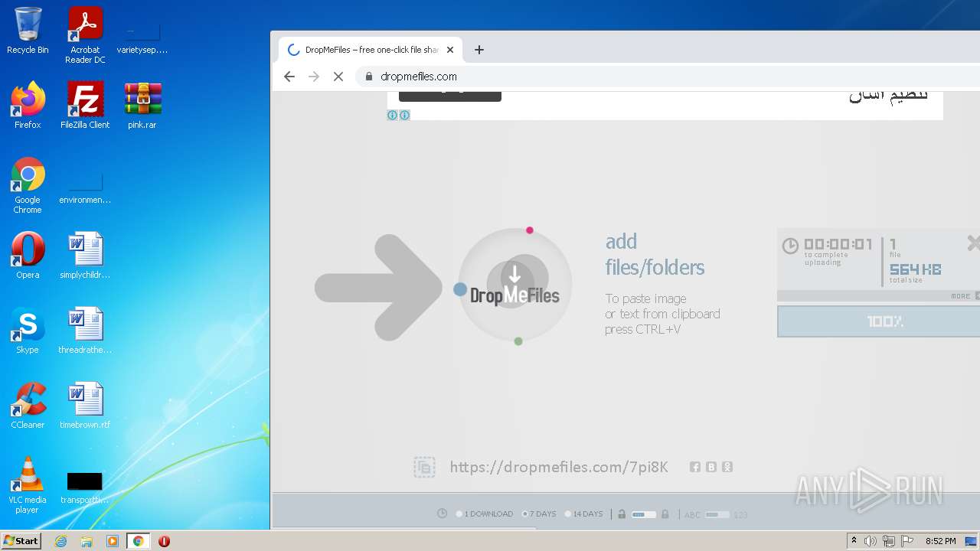Click the dark button in the ad banner

pyautogui.click(x=450, y=96)
